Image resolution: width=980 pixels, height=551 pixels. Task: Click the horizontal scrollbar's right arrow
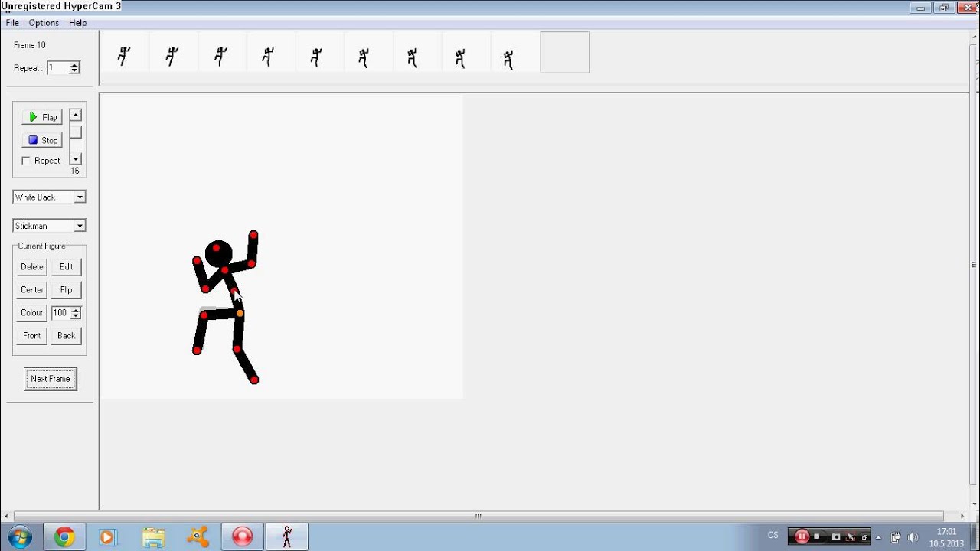[962, 516]
